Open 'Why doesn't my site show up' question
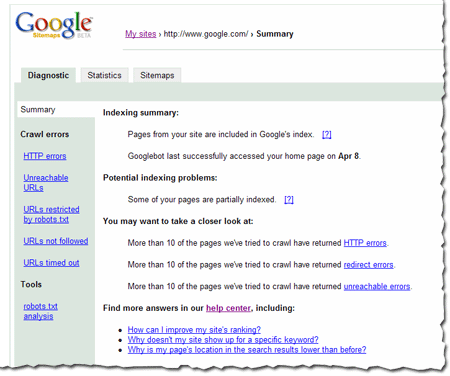This screenshot has width=450, height=376. 223,340
